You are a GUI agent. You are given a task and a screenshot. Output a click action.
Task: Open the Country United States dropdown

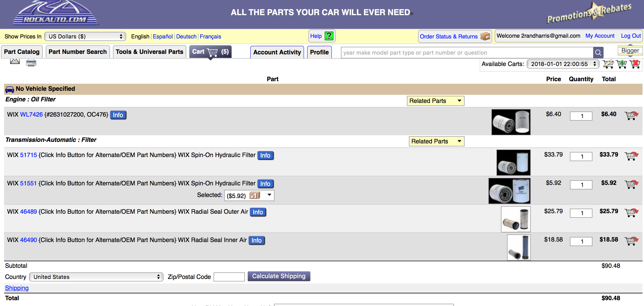[x=96, y=277]
